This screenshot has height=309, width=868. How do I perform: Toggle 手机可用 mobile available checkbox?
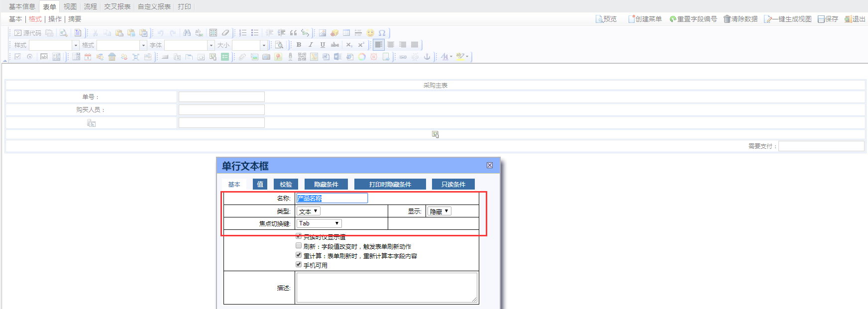[299, 265]
